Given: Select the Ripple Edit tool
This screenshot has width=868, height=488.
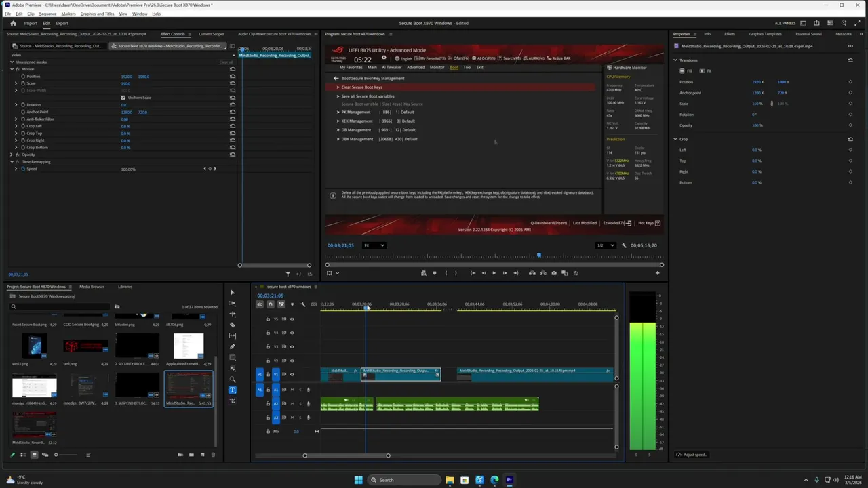Looking at the screenshot, I should (x=232, y=314).
